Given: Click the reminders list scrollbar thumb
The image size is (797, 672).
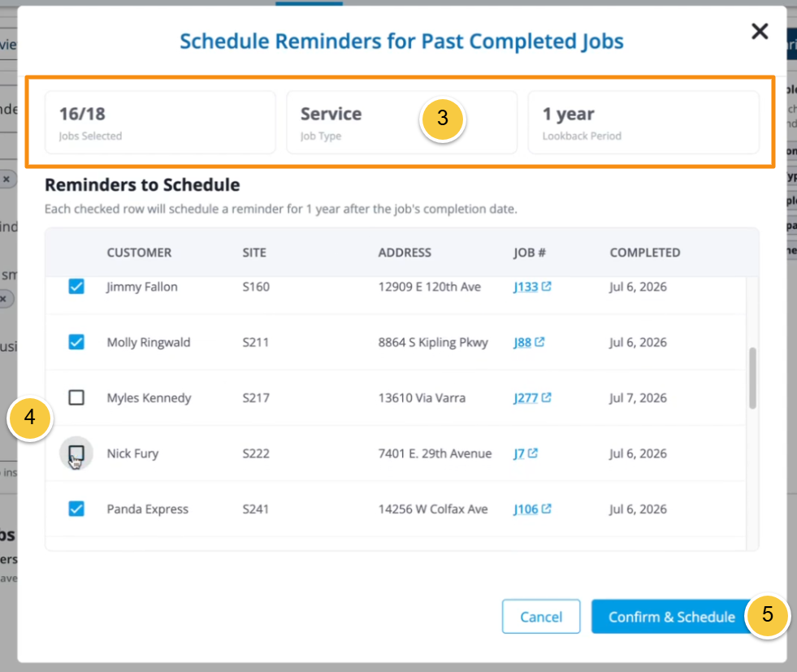Looking at the screenshot, I should [752, 378].
